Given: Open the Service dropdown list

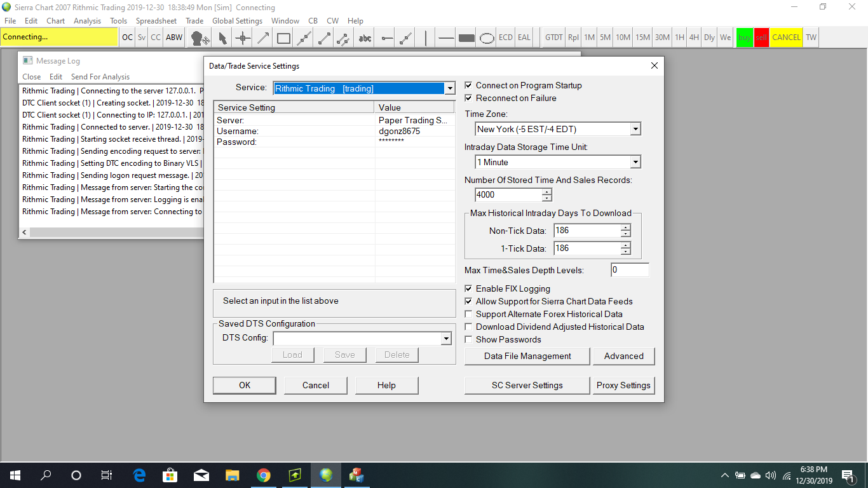Looking at the screenshot, I should click(450, 88).
